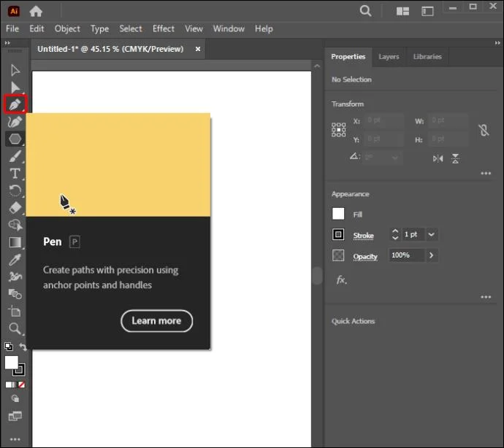Expand the toolbar double arrows
The height and width of the screenshot is (448, 504).
coord(7,43)
